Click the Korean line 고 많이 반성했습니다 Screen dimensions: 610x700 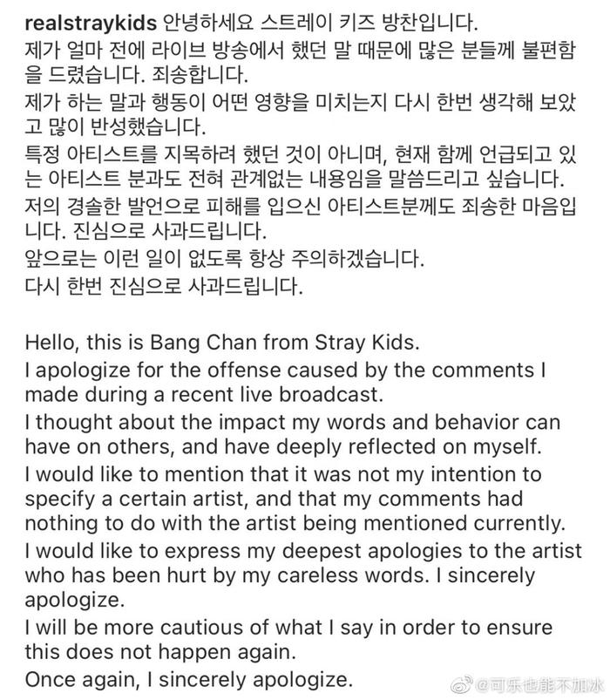click(115, 127)
